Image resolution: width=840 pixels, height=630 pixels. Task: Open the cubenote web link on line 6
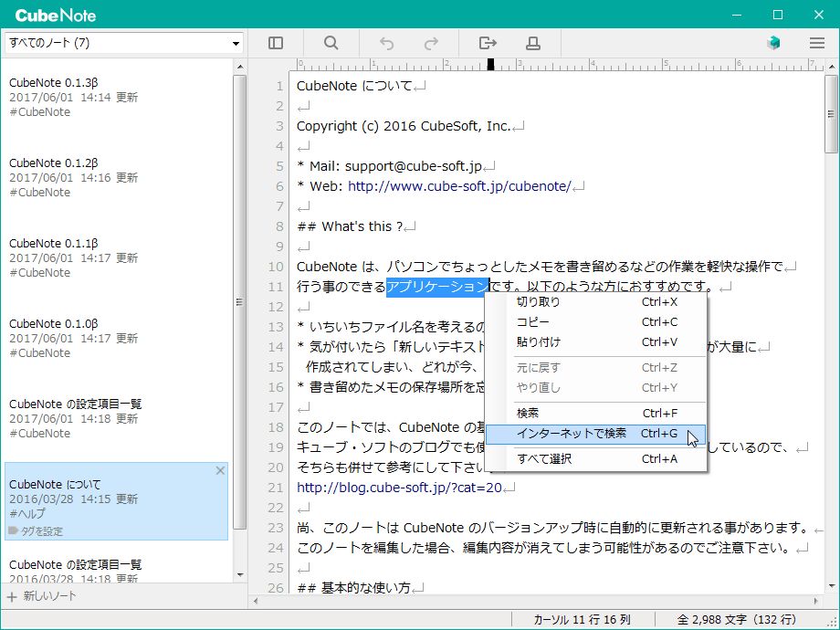tap(459, 186)
